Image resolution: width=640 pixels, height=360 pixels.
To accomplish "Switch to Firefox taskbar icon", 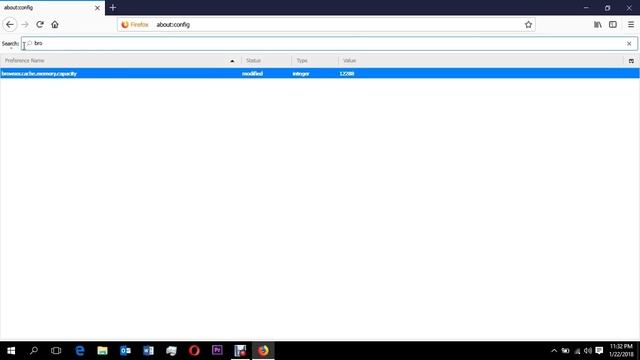I will [x=263, y=351].
